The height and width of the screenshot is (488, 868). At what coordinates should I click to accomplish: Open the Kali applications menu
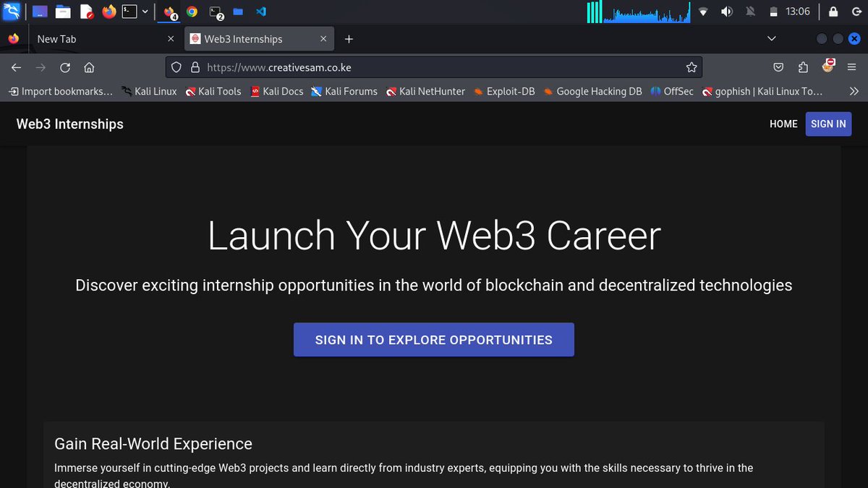(11, 11)
